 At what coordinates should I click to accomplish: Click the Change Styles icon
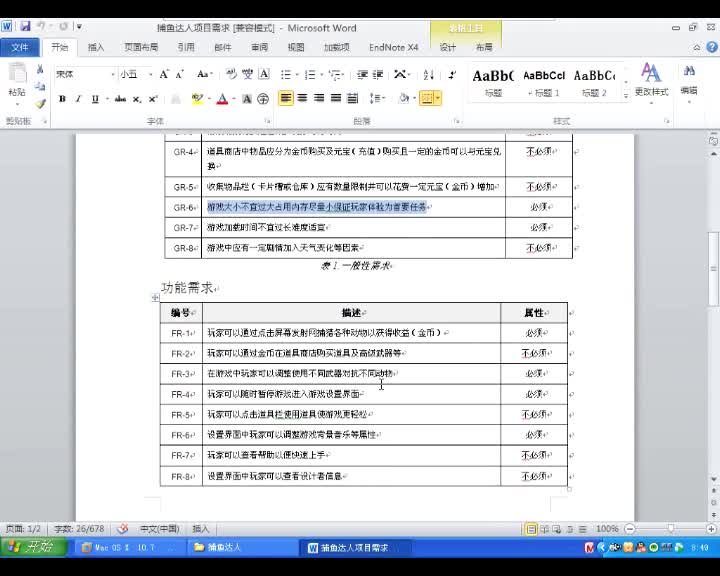651,78
